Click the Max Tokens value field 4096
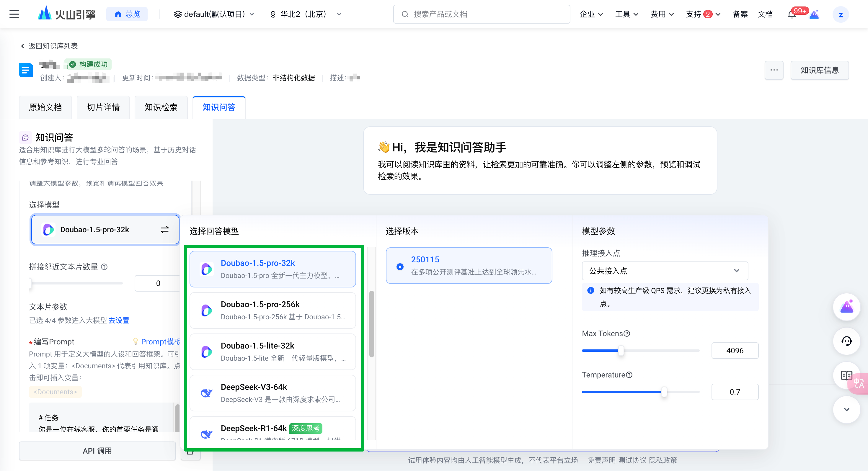The image size is (868, 471). (735, 351)
